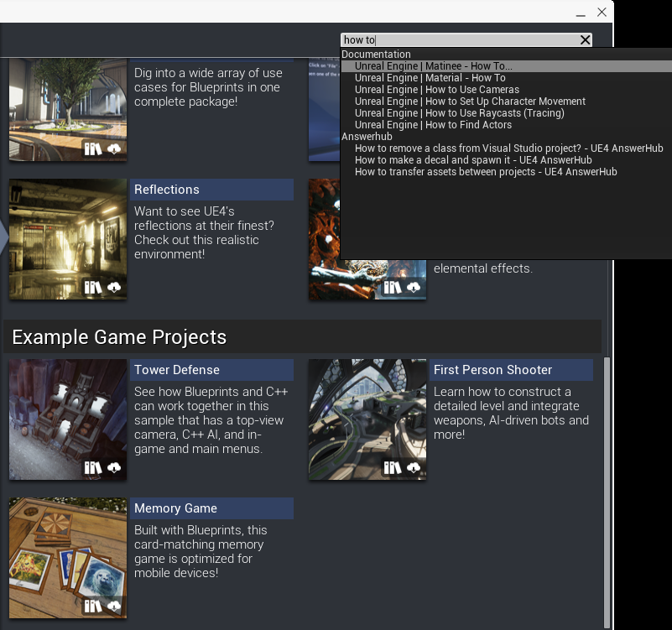Open 'How to remove a class from Visual Studio project?' answer
672x630 pixels.
[x=508, y=148]
